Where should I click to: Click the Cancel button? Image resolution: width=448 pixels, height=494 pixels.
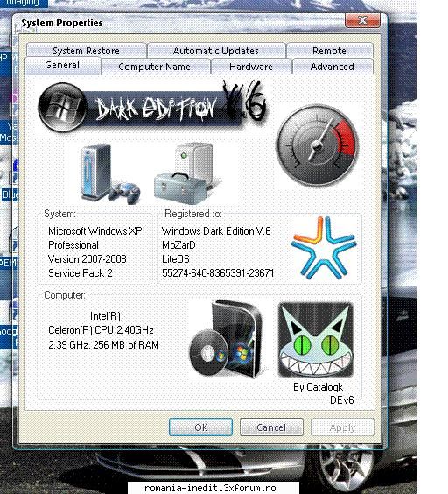(x=271, y=427)
